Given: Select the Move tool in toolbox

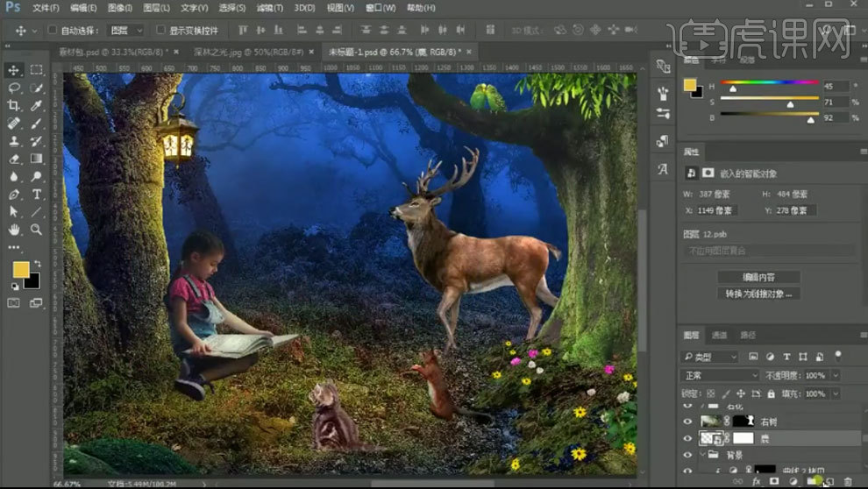Looking at the screenshot, I should pos(13,70).
